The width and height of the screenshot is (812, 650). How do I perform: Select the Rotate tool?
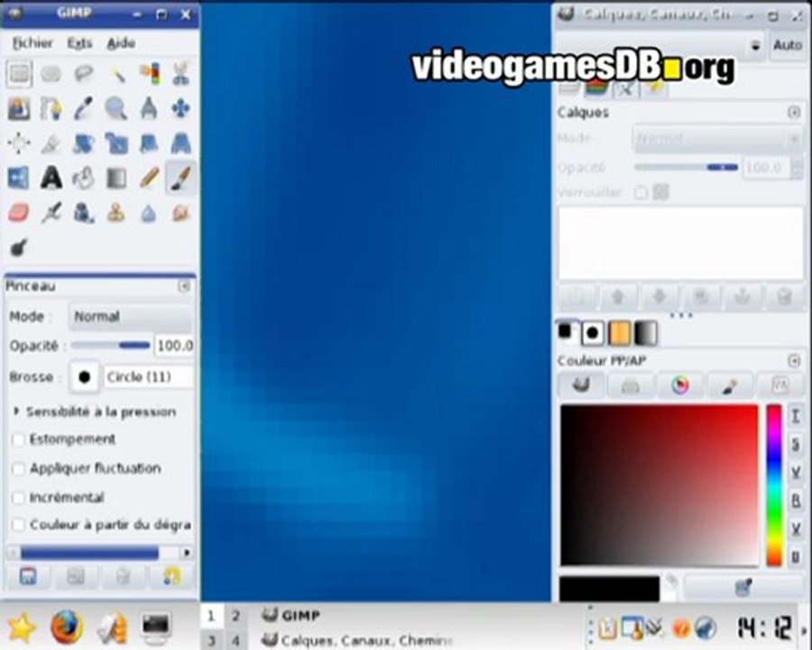click(x=83, y=144)
